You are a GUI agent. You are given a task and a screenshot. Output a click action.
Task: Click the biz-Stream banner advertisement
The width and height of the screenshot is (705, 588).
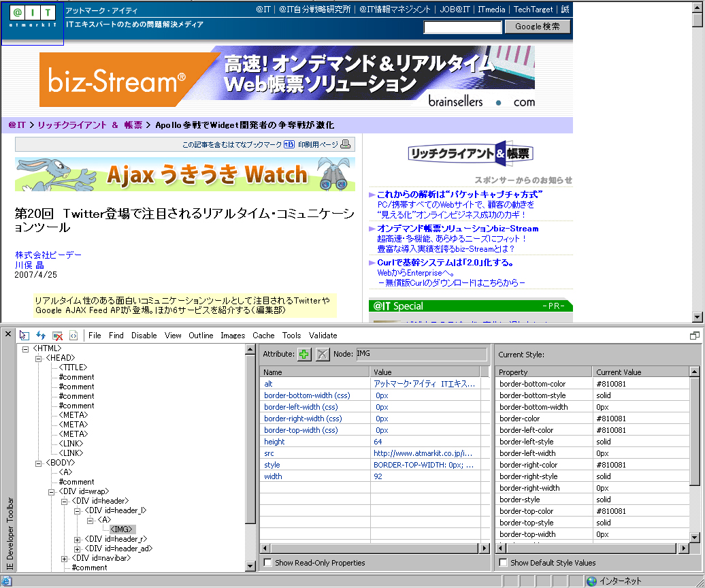tap(287, 76)
